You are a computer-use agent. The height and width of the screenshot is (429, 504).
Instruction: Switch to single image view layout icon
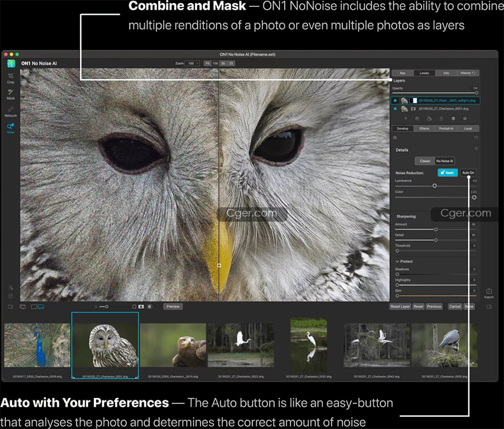point(34,306)
